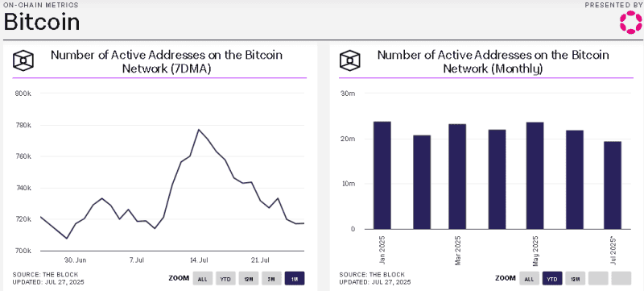Image resolution: width=644 pixels, height=291 pixels.
Task: Select 3M zoom on the 7DMA chart
Action: click(x=271, y=279)
